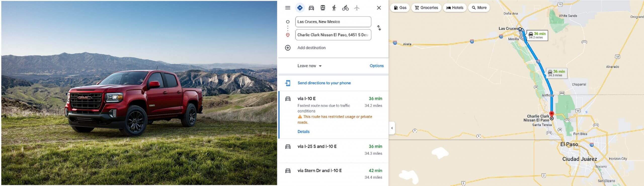
Task: Choose cycling travel mode
Action: click(345, 8)
